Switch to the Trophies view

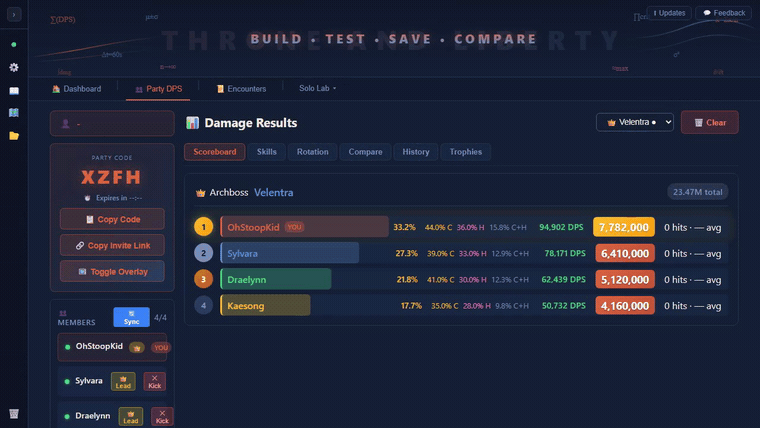(466, 152)
